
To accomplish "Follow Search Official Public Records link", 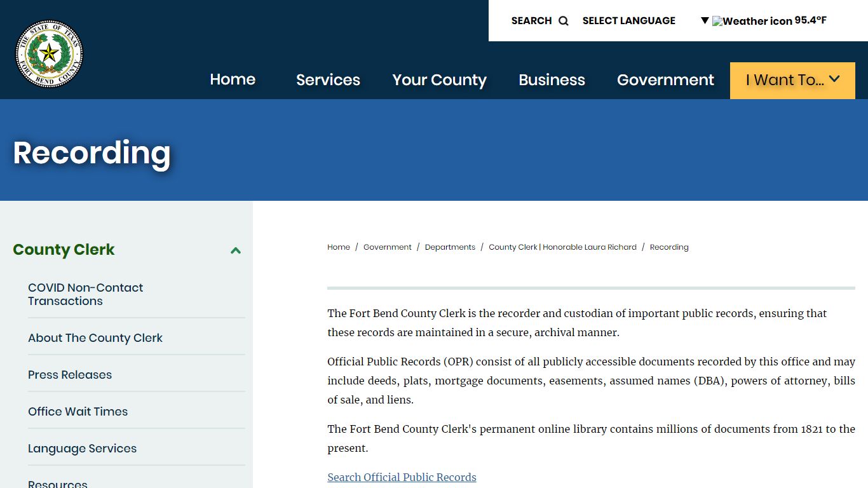I will coord(402,477).
